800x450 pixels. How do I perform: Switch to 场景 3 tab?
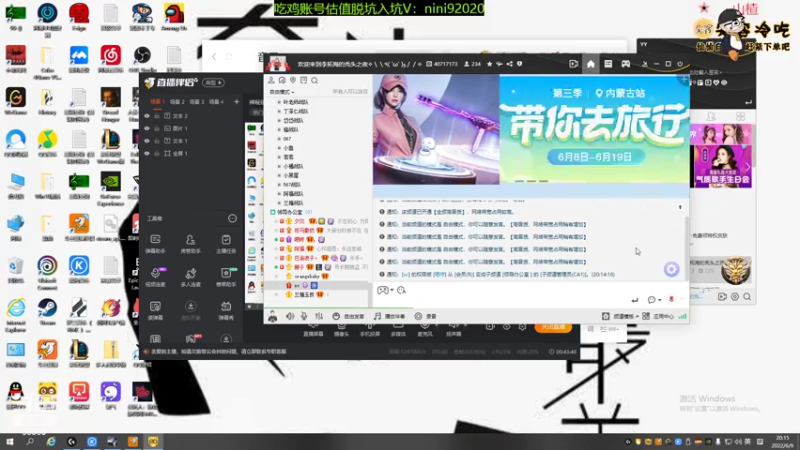(x=197, y=102)
